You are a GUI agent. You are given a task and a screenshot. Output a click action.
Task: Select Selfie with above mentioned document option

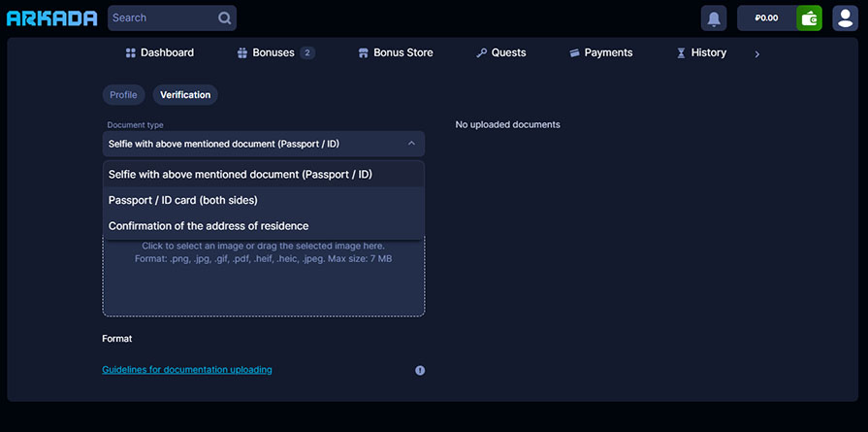[x=240, y=175]
